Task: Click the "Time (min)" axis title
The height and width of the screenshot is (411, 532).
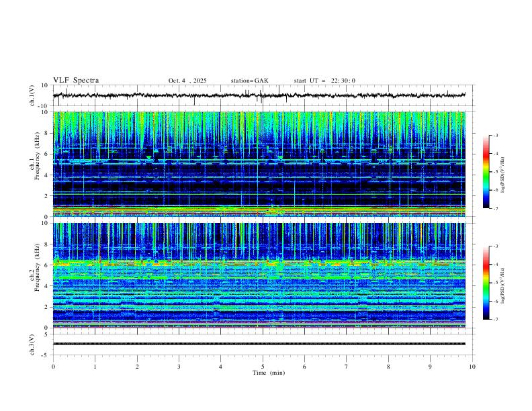Action: tap(269, 373)
